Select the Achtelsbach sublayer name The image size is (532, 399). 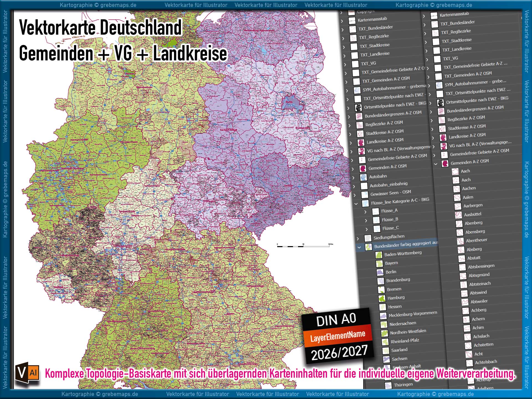486,362
